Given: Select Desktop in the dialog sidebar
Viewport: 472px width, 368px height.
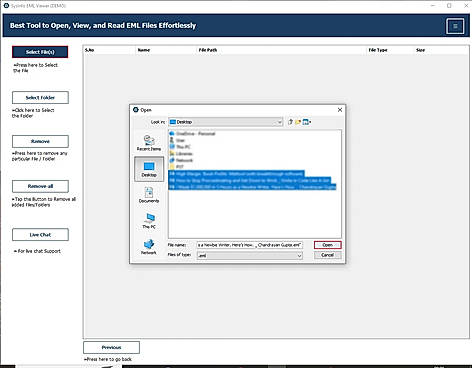Looking at the screenshot, I should tap(149, 169).
